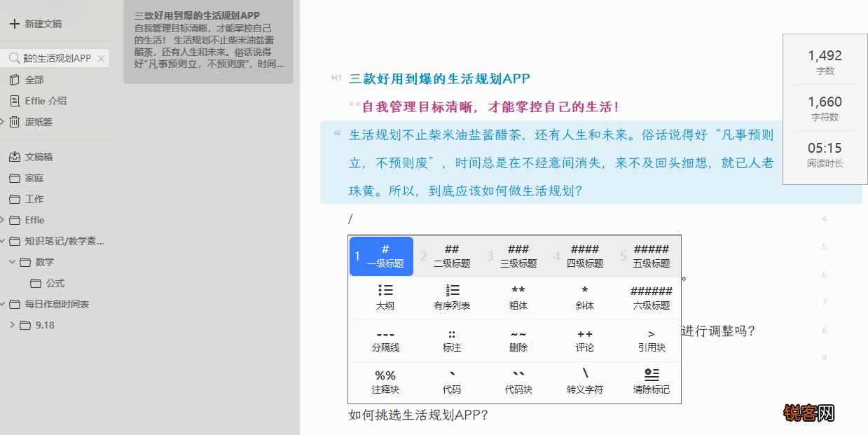Click the magnifier search icon

coord(14,59)
